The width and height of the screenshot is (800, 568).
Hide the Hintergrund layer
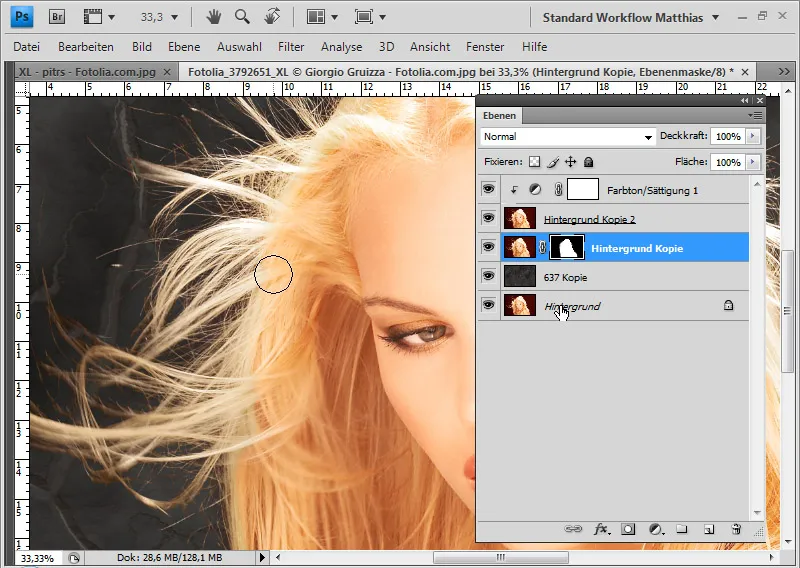(x=488, y=305)
